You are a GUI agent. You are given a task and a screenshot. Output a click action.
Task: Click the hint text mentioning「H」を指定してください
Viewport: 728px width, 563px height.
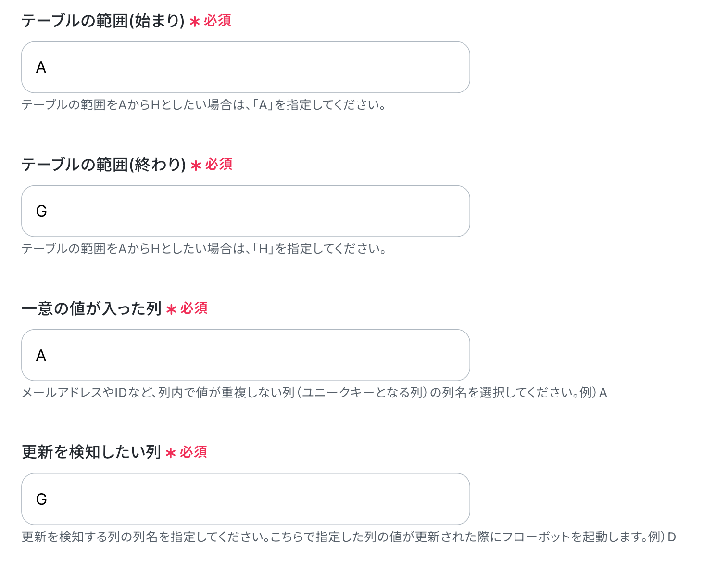point(204,249)
